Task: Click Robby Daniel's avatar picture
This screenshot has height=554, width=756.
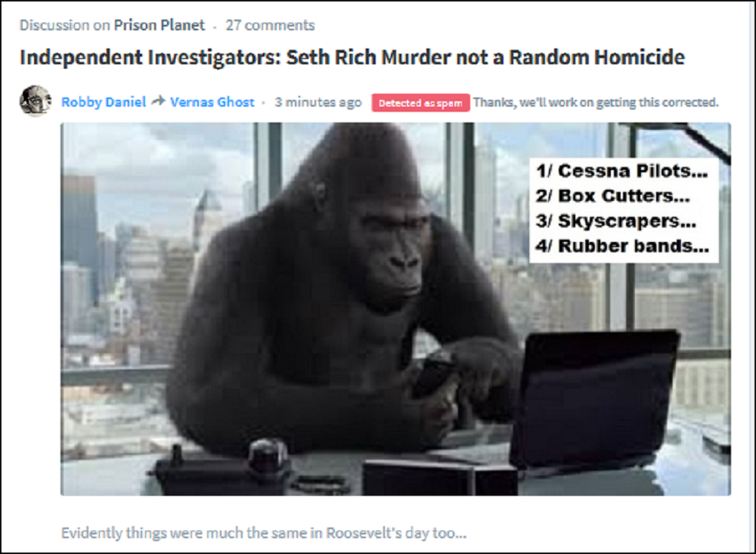Action: [36, 101]
